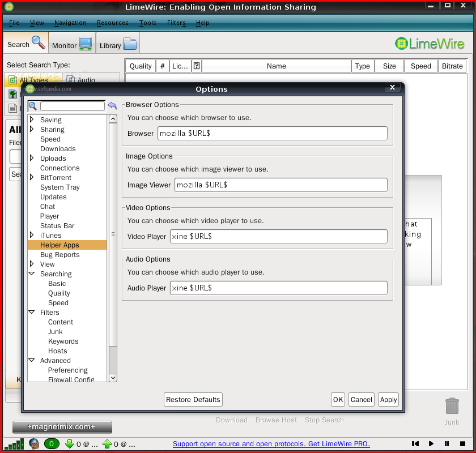Image resolution: width=476 pixels, height=453 pixels.
Task: Close the Options dialog
Action: point(393,87)
